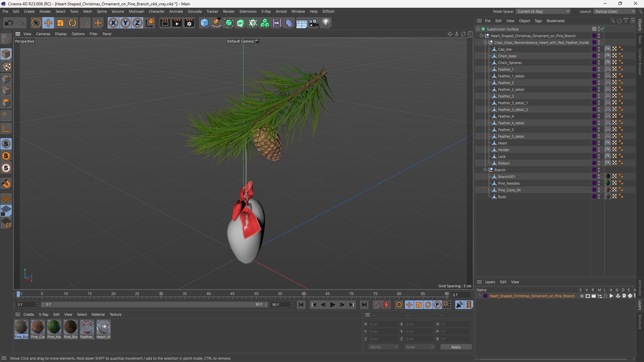644x362 pixels.
Task: Render the active view icon
Action: (165, 23)
